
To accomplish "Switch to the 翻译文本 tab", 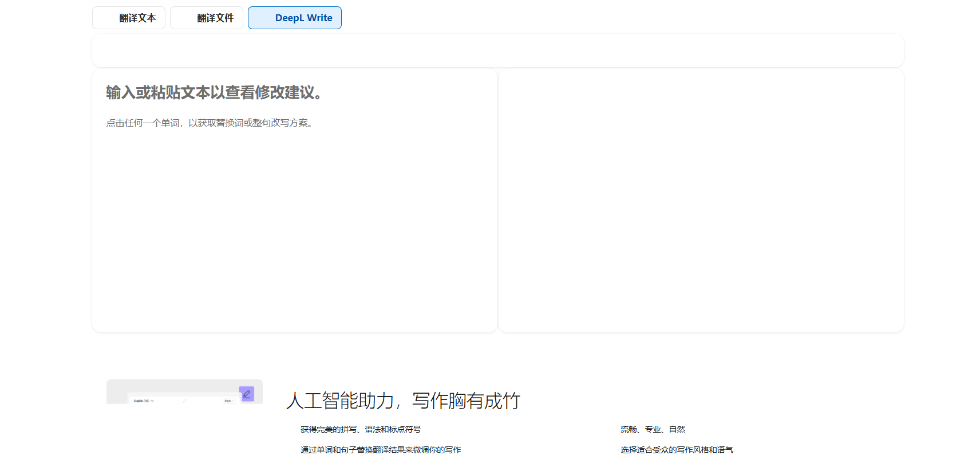I will (x=129, y=18).
